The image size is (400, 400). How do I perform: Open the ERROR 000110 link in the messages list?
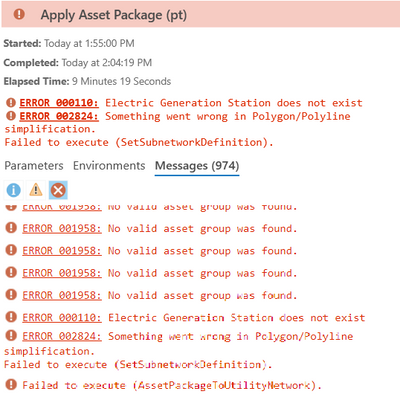(x=62, y=317)
